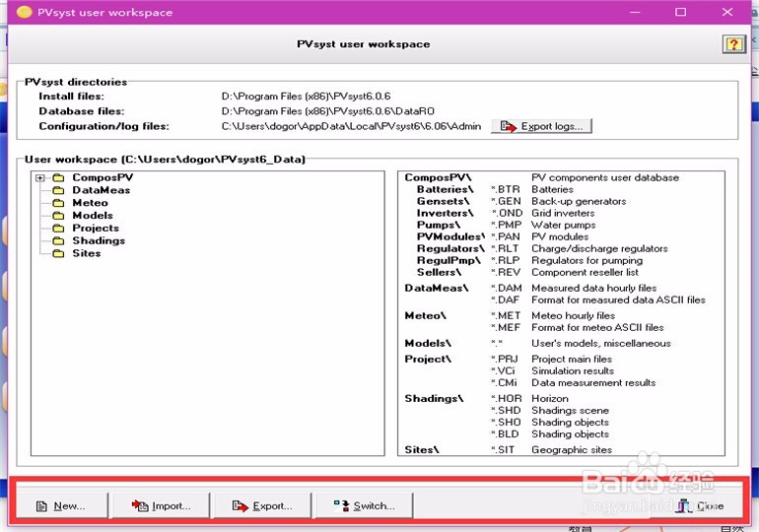Click the Shadings tree label
The image size is (759, 532).
[x=99, y=240]
